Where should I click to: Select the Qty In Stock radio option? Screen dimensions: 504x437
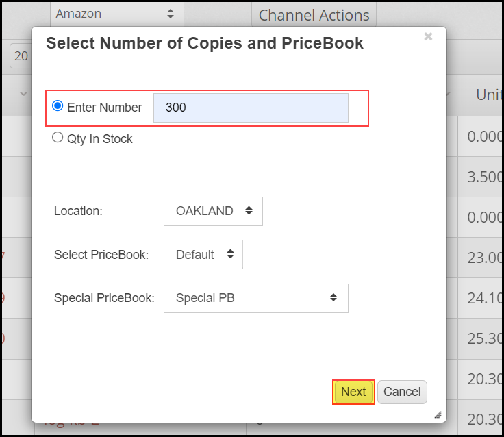(58, 137)
